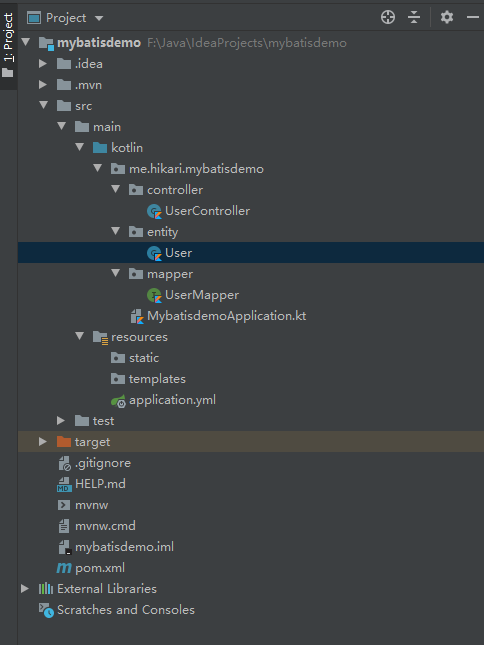
Task: Select MybatisdemoApplication.kt file
Action: pos(218,316)
